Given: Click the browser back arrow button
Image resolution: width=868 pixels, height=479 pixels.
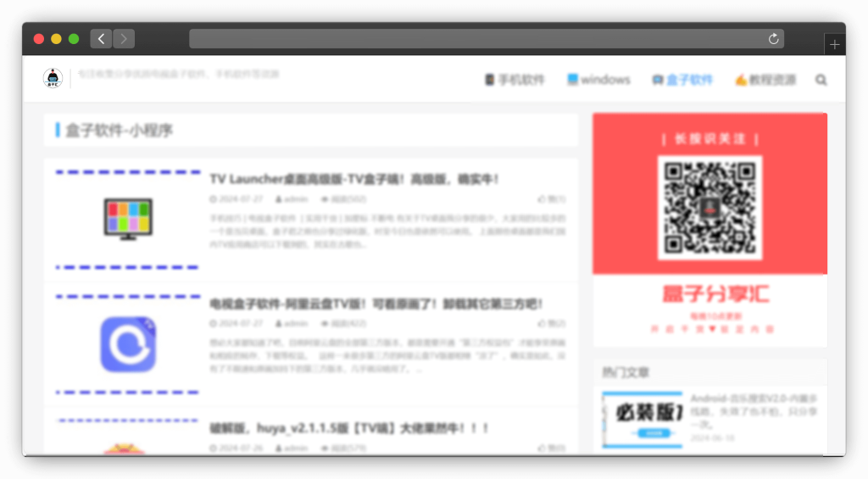Looking at the screenshot, I should click(x=101, y=39).
